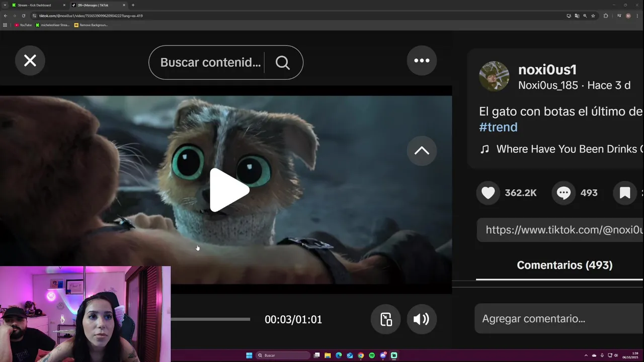Click the zoom magnifier icon in address bar
The height and width of the screenshot is (362, 644).
[585, 16]
